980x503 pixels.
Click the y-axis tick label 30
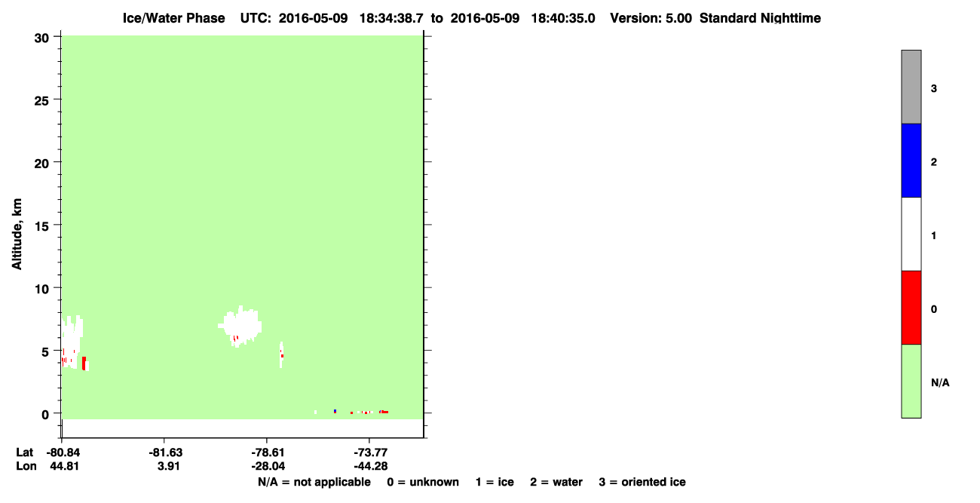(44, 37)
